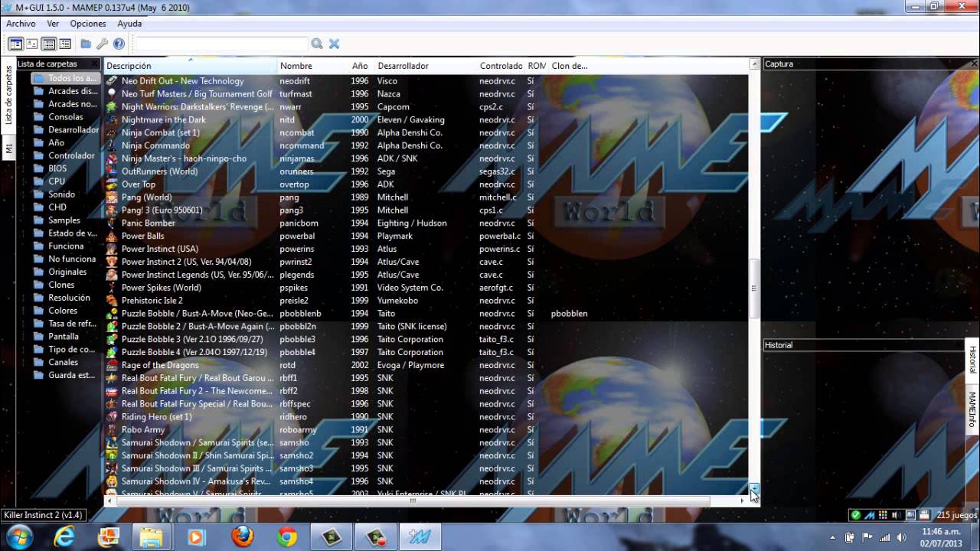
Task: Open the Ayuda menu
Action: (x=129, y=24)
